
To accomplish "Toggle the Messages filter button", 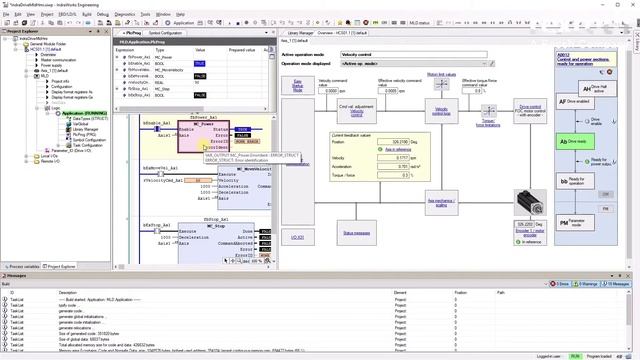I will coord(616,284).
